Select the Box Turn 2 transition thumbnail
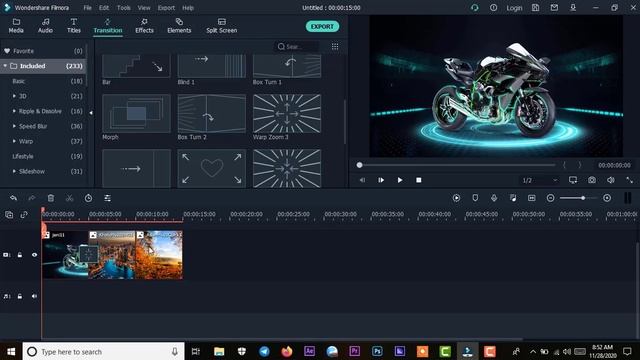Screen dimensions: 640x360 [x=212, y=113]
